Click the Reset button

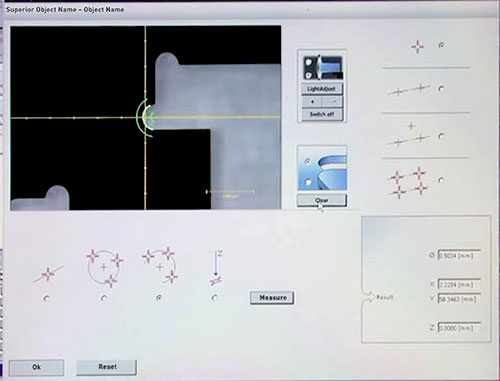point(107,367)
